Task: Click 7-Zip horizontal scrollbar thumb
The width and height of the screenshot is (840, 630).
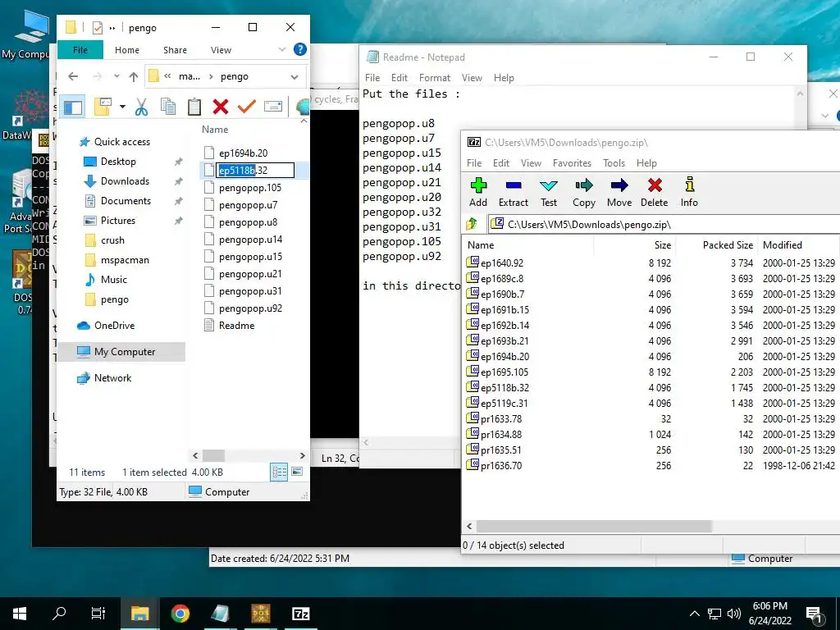Action: coord(594,526)
